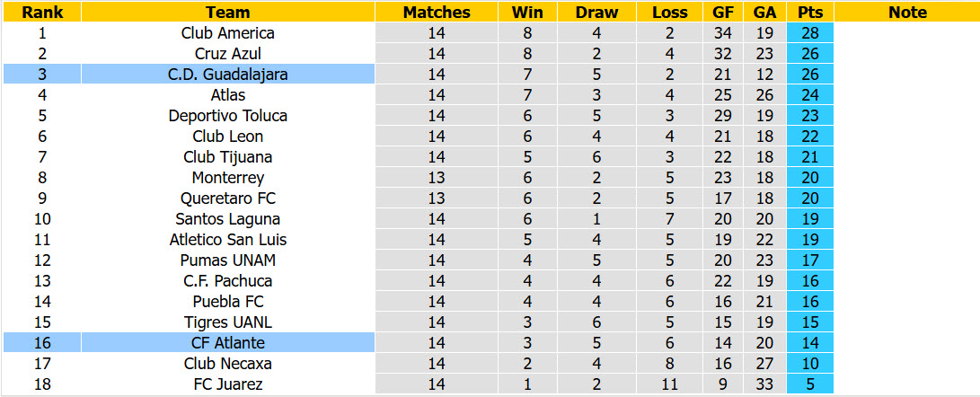Image resolution: width=980 pixels, height=397 pixels.
Task: Select the Loss column header
Action: click(x=669, y=12)
